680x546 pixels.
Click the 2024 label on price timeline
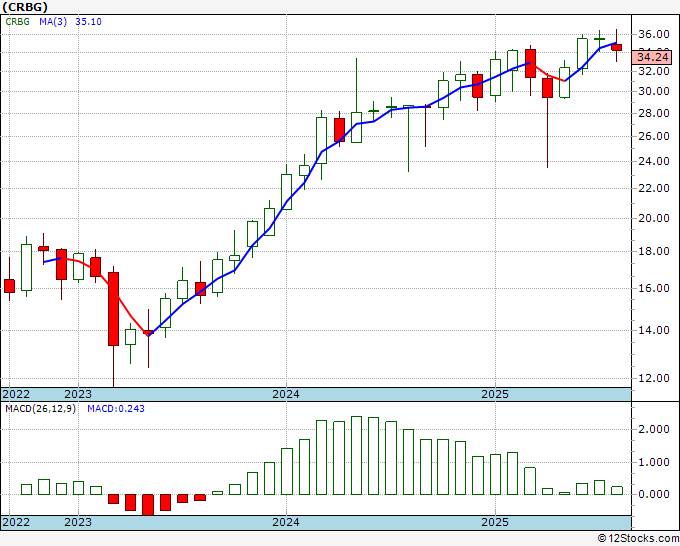coord(286,394)
